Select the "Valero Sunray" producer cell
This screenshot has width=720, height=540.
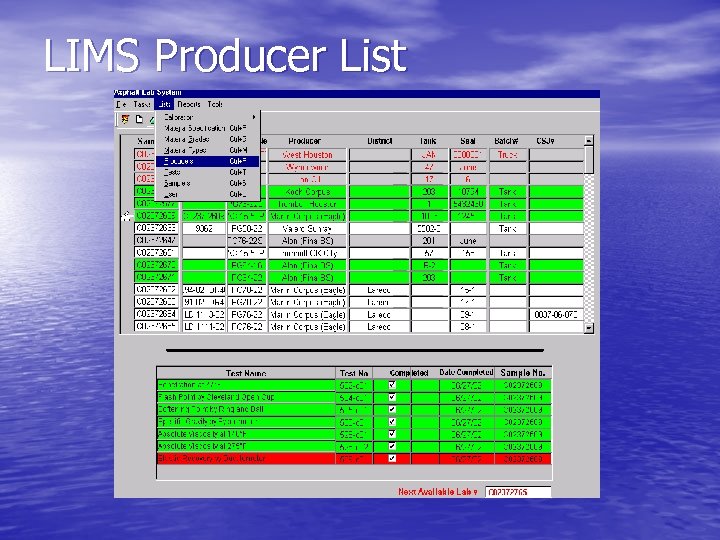click(x=307, y=228)
